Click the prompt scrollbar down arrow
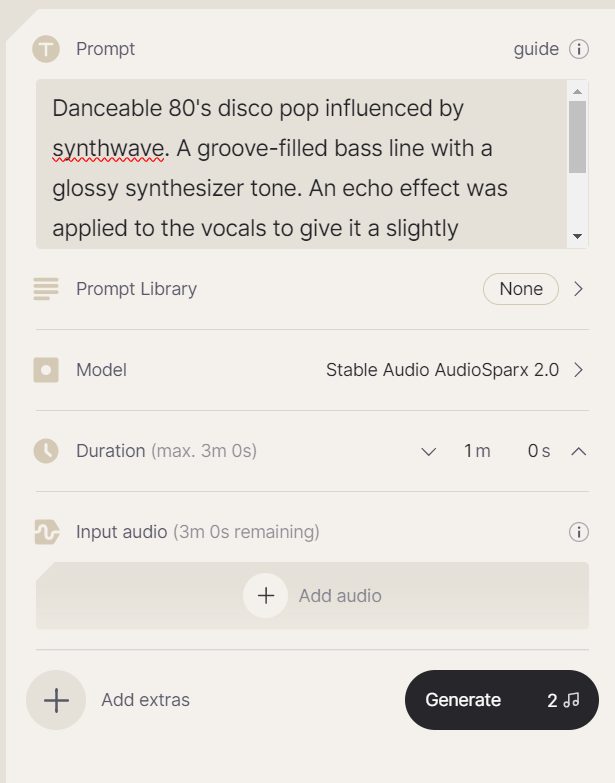Screen dimensions: 615x783 (578, 236)
